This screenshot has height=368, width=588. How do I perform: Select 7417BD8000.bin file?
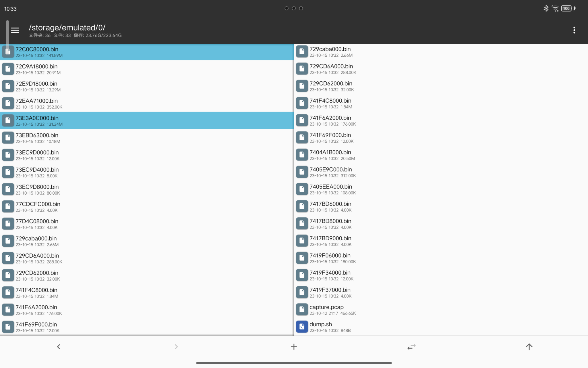(x=441, y=224)
